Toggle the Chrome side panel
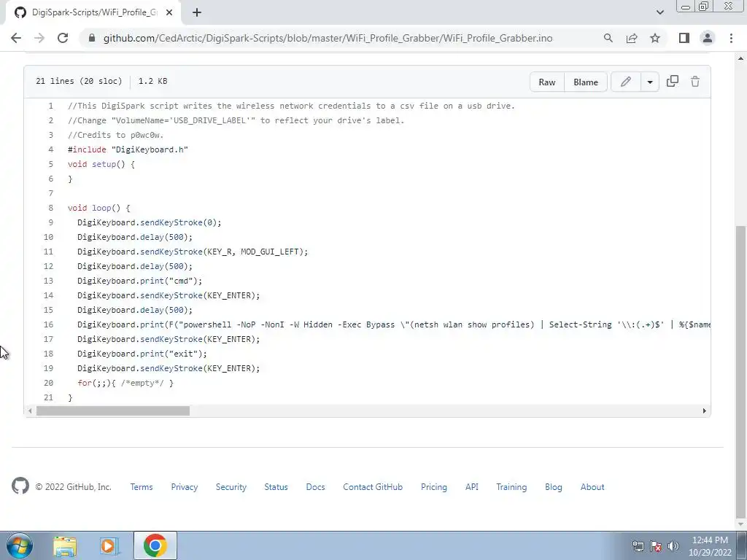This screenshot has width=747, height=560. pyautogui.click(x=684, y=38)
